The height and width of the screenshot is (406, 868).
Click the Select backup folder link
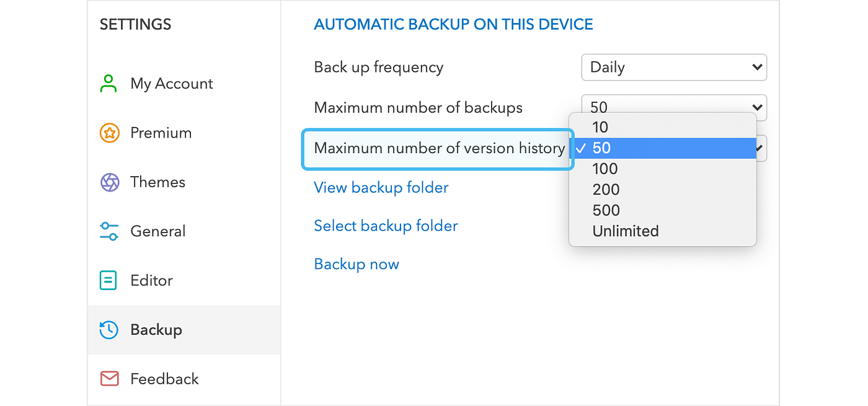(386, 226)
